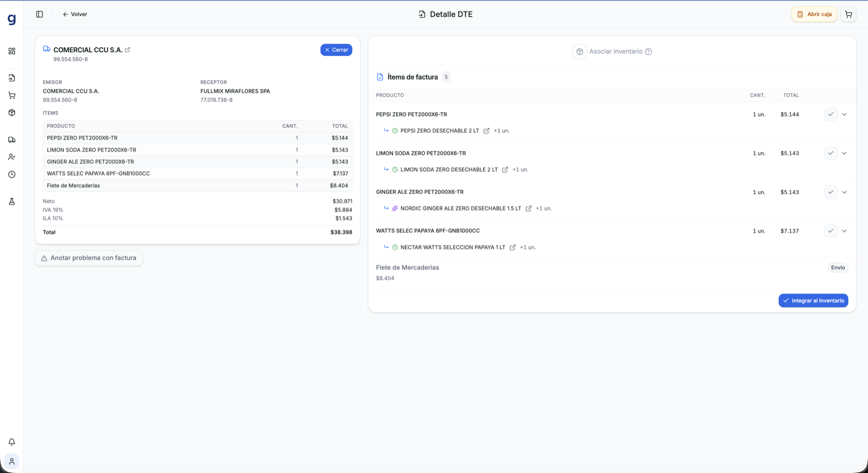Open the inventory box icon in sidebar
This screenshot has width=868, height=473.
click(11, 113)
